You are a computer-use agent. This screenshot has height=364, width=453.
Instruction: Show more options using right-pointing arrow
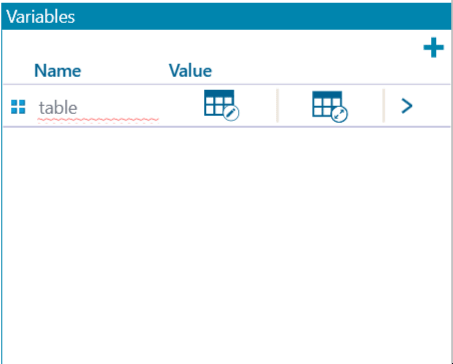pos(407,106)
